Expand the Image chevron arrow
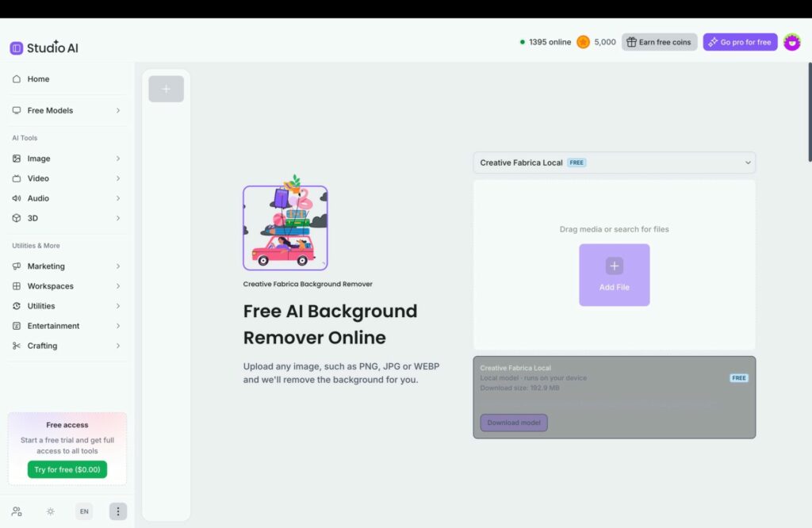 [x=118, y=159]
